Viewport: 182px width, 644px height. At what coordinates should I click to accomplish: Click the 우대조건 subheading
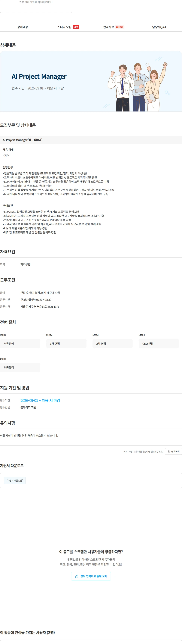pyautogui.click(x=8, y=206)
